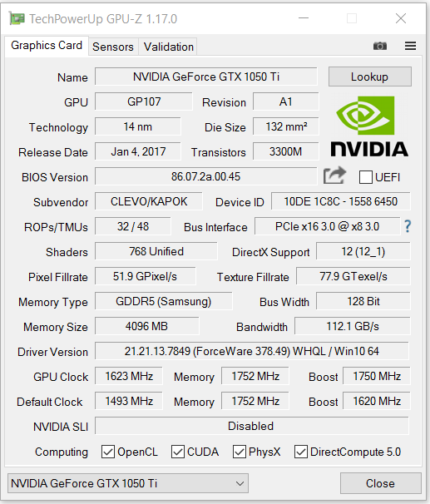Click the BIOS export share icon
The height and width of the screenshot is (504, 430).
(x=334, y=175)
